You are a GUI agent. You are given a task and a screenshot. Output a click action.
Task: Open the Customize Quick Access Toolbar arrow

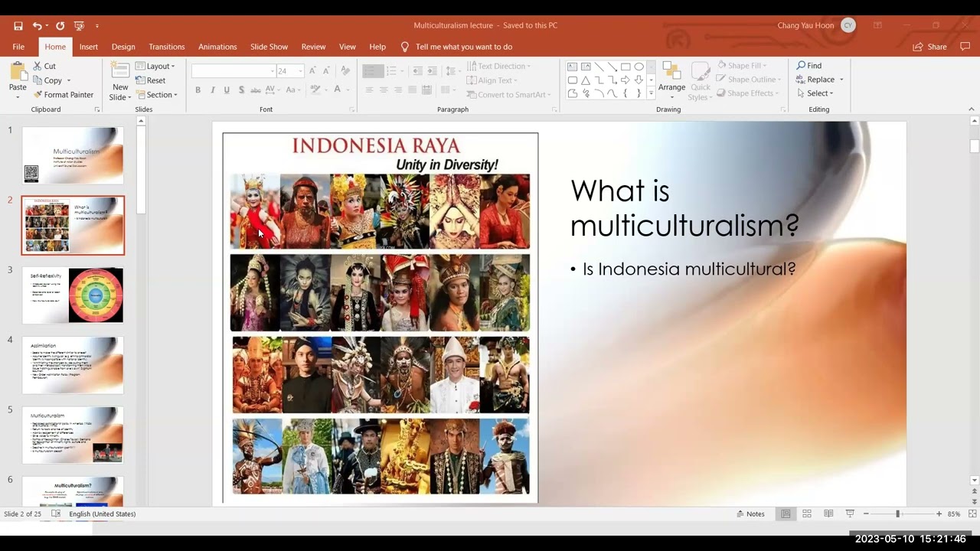click(x=97, y=26)
